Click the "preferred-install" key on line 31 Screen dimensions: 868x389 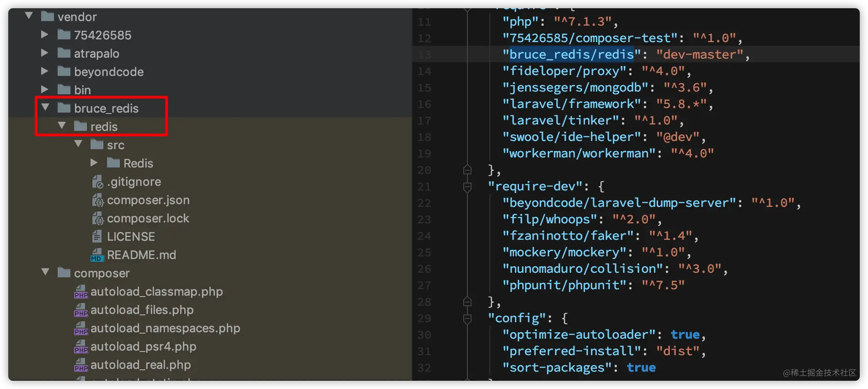[572, 351]
